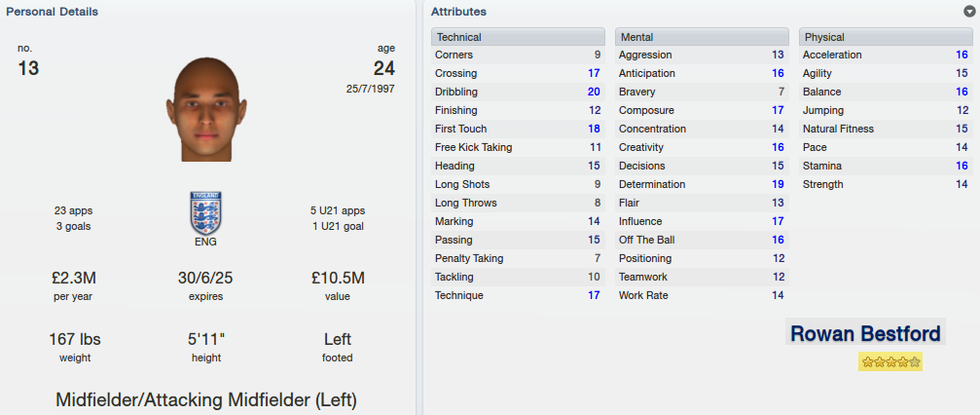The height and width of the screenshot is (415, 980).
Task: Click the 30/6/25 contract expiry date
Action: point(205,278)
